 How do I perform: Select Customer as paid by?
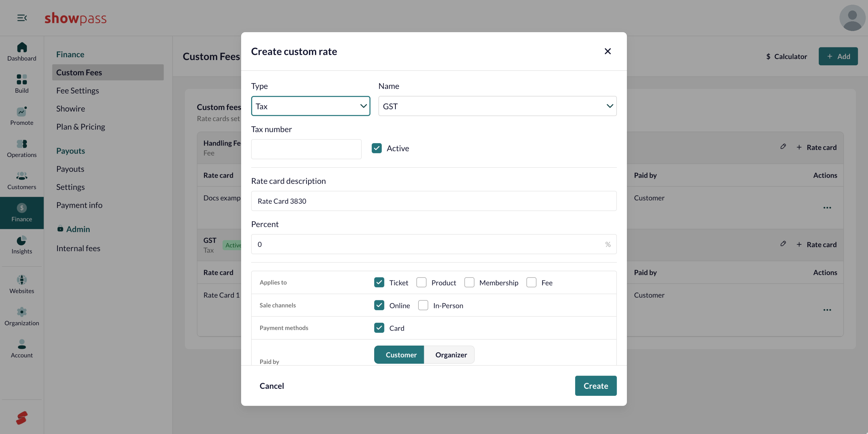pos(399,355)
